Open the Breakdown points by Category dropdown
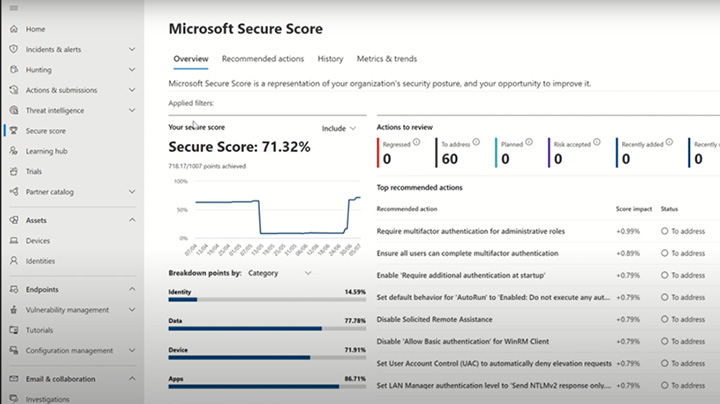Viewport: 720px width, 404px height. point(280,272)
